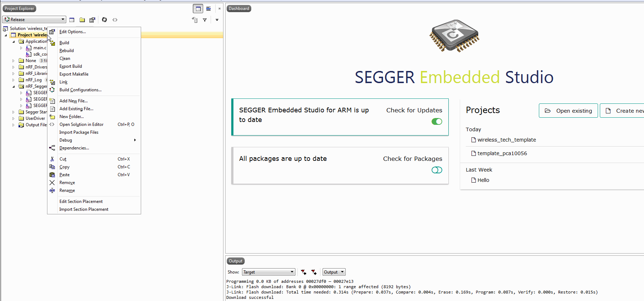644x301 pixels.
Task: Click the 'Download successful' output line
Action: point(250,297)
